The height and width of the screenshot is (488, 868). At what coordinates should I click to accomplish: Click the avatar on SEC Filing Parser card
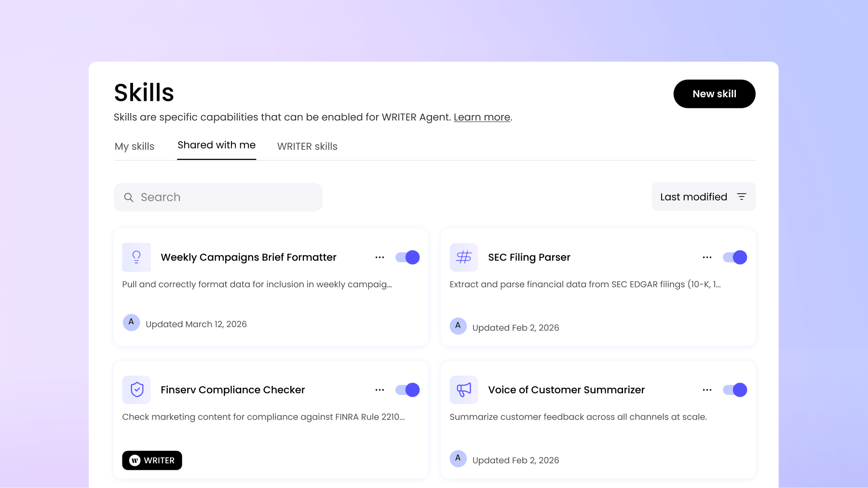[458, 326]
